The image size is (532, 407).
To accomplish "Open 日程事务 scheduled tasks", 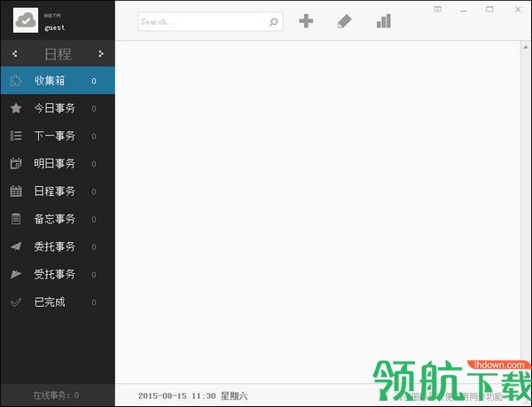I will [x=58, y=192].
